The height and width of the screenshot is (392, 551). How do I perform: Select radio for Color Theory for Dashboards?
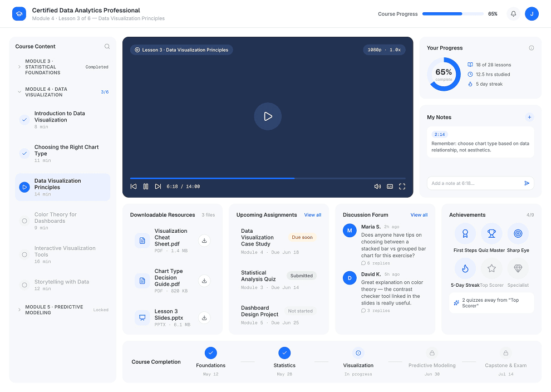(24, 221)
